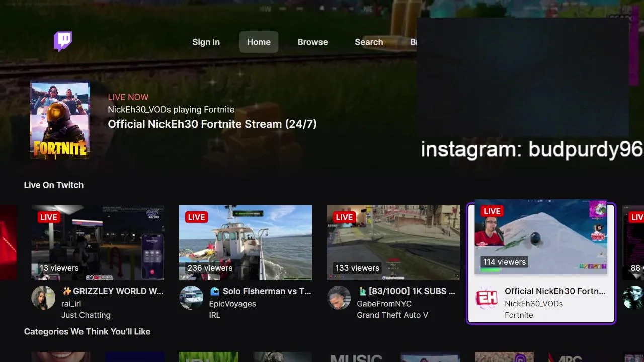Click LIVE badge on NickEh30 thumbnail
Image resolution: width=644 pixels, height=362 pixels.
point(492,211)
